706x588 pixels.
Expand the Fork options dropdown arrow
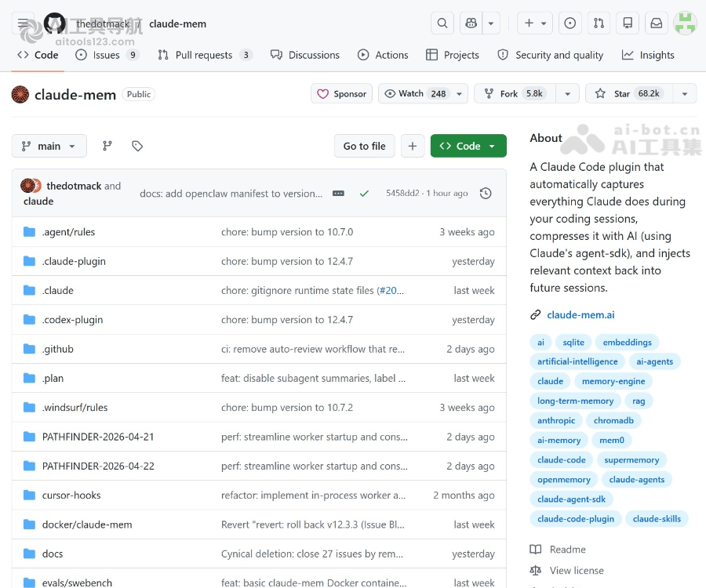coord(567,93)
